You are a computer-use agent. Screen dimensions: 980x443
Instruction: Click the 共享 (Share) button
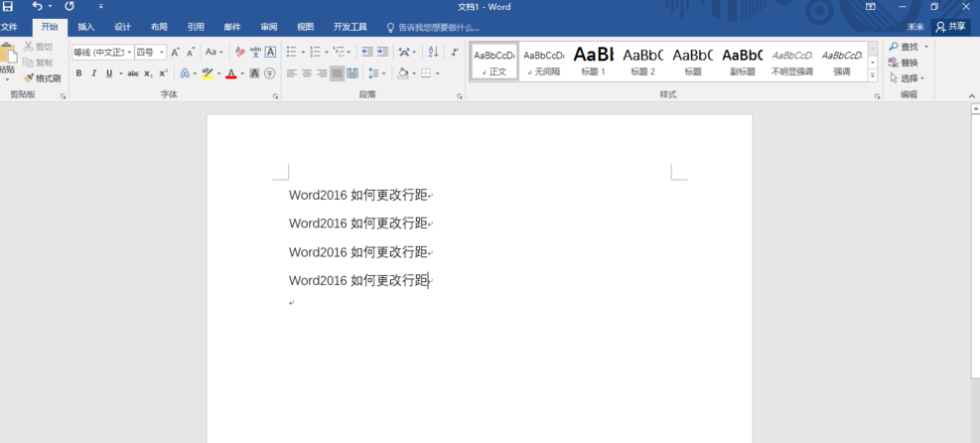[950, 26]
